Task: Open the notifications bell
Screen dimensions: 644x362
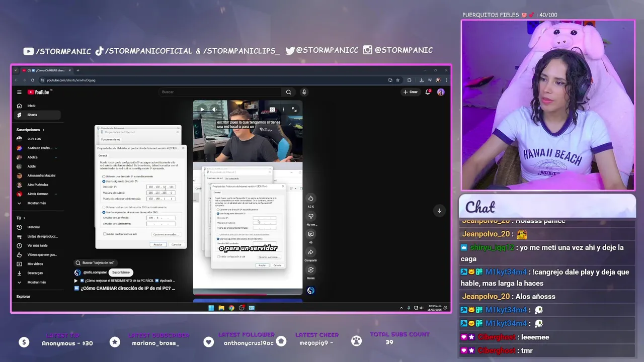Action: tap(428, 92)
